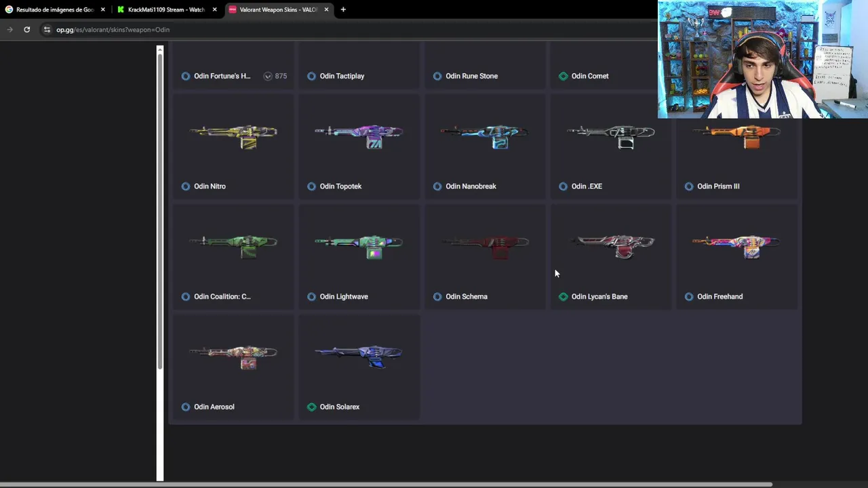Screen dimensions: 868x488
Task: Click the Odin Aerosol label
Action: (x=214, y=407)
